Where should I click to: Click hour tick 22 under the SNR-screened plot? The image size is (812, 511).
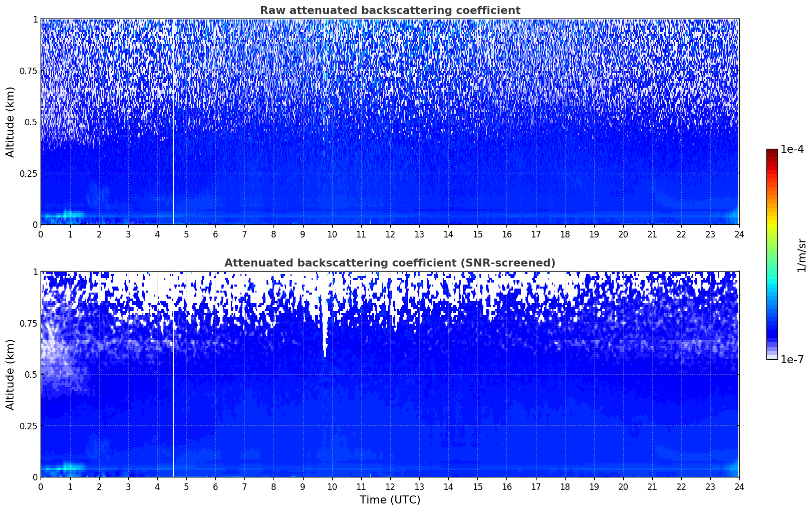(x=681, y=486)
